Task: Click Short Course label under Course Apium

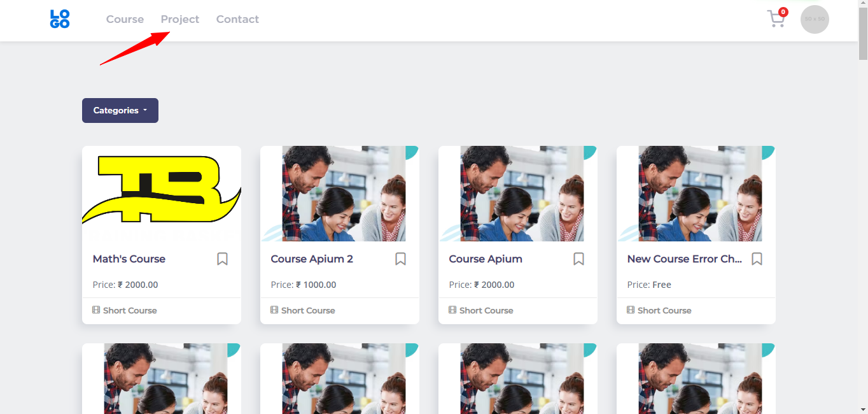Action: 486,310
